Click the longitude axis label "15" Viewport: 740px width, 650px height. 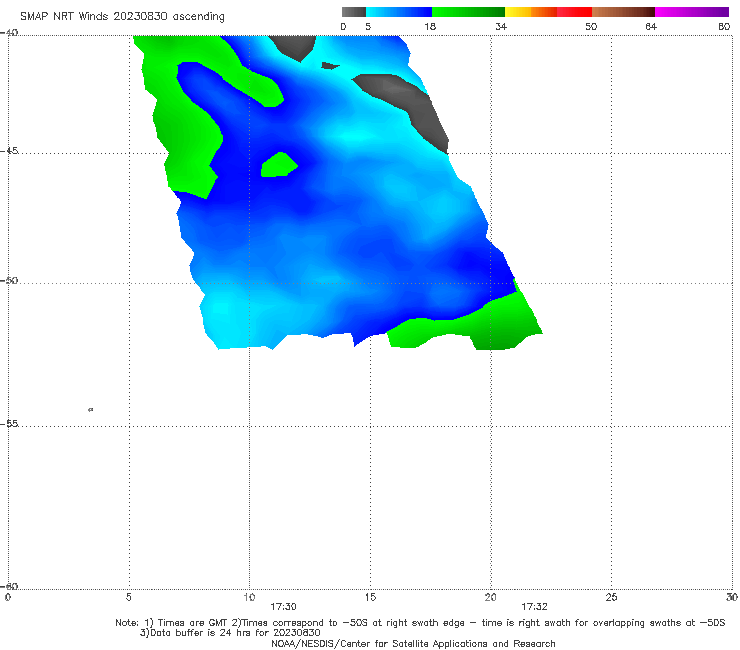[370, 597]
